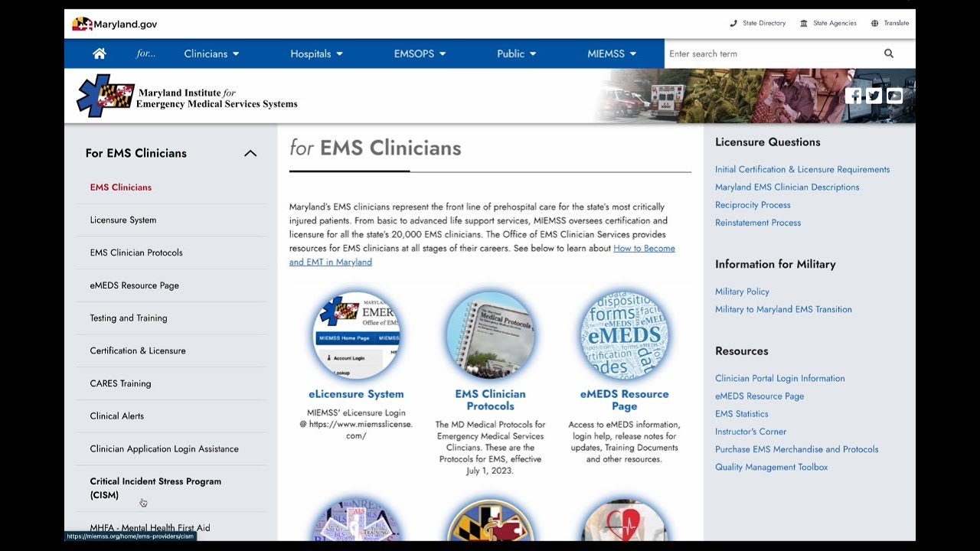Click the EMS Clinician Protocols heading link
Viewport: 980px width, 551px height.
coord(490,400)
